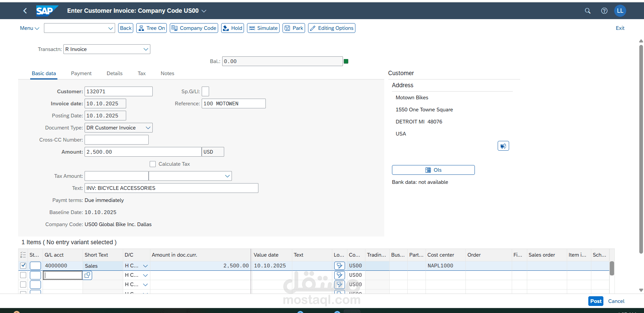Click into the Posting Date field
644x313 pixels.
point(105,116)
